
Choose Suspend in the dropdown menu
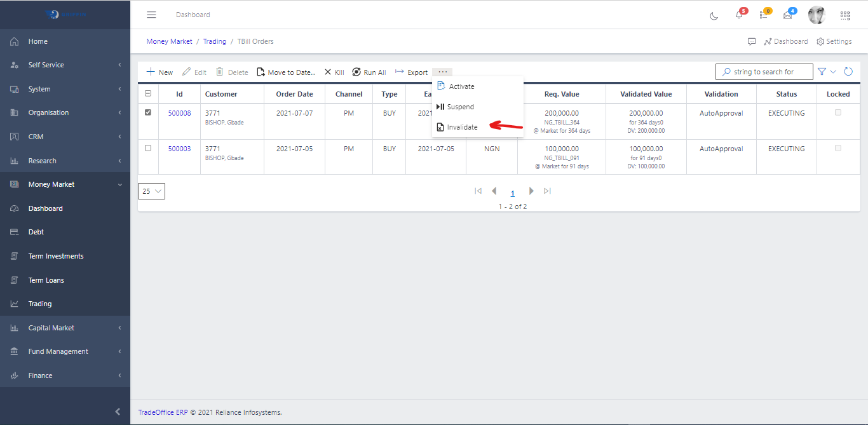tap(460, 107)
